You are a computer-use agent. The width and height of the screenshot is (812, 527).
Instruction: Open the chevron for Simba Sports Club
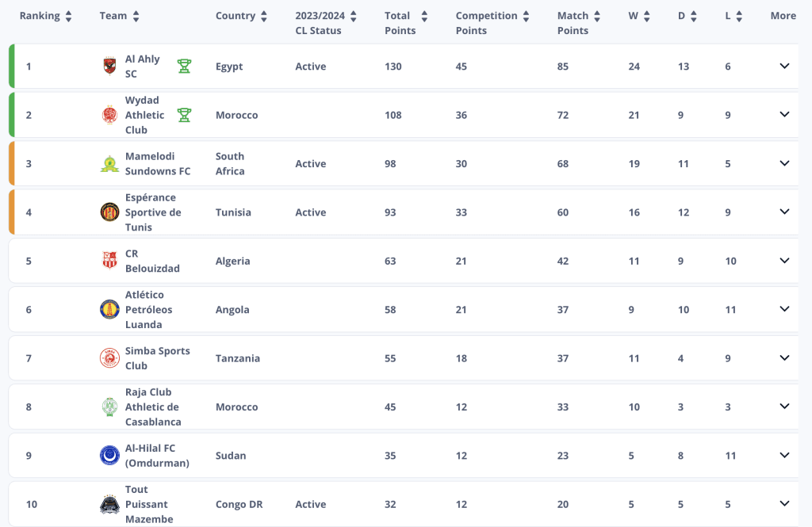784,357
